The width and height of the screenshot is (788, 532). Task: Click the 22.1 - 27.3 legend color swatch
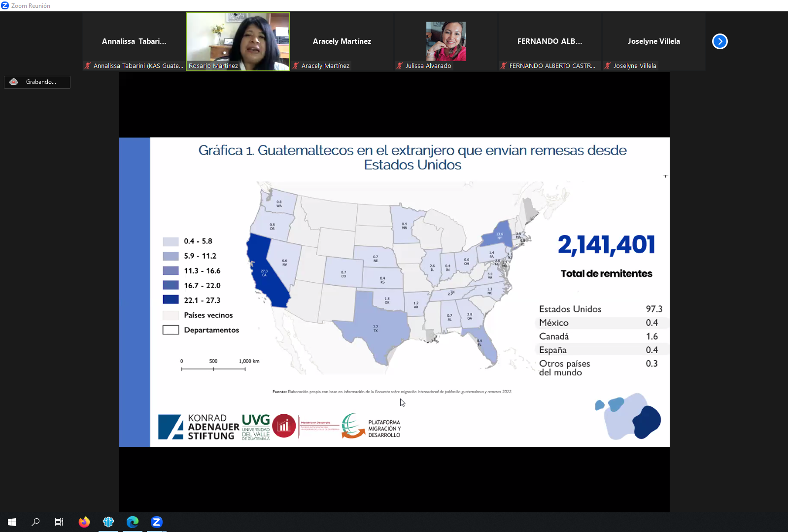pyautogui.click(x=171, y=299)
